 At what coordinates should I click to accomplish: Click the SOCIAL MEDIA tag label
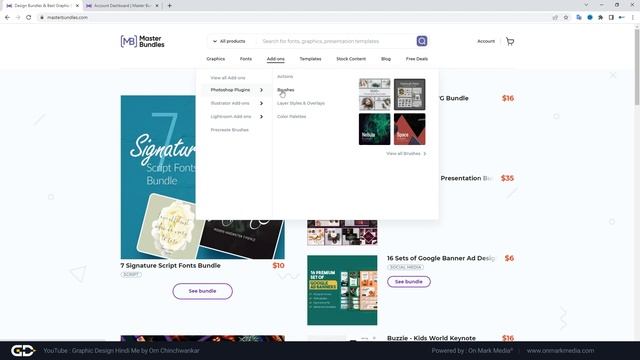pos(405,267)
